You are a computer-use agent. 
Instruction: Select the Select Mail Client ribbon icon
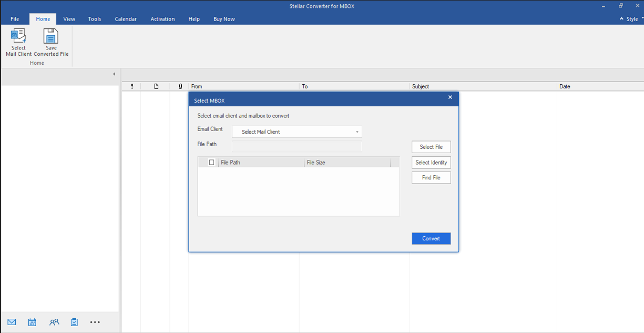[x=18, y=42]
